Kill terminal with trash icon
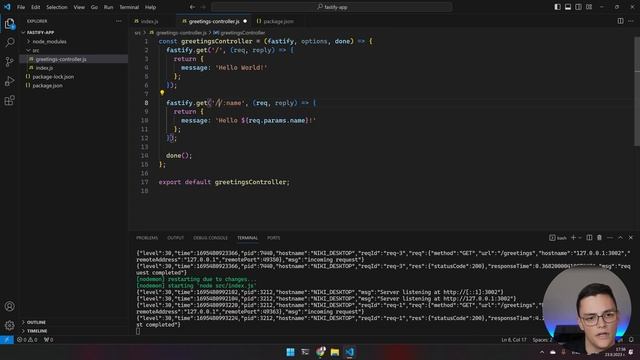640x360 pixels. tap(599, 238)
